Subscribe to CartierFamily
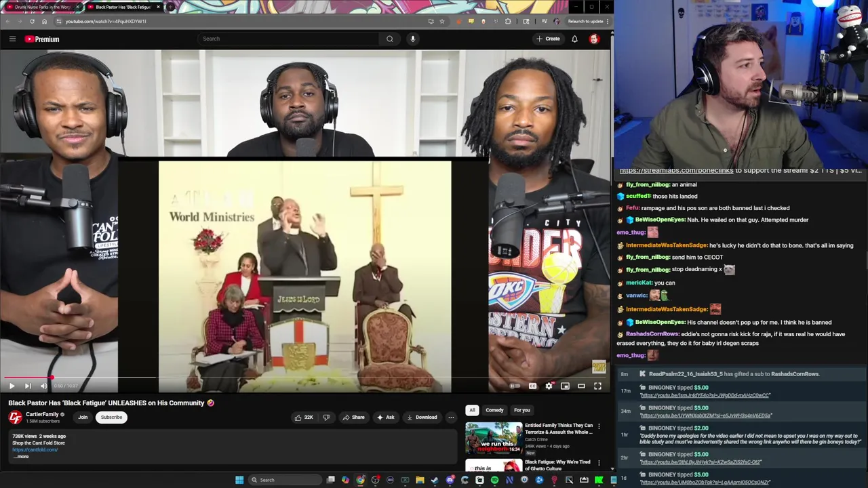The image size is (868, 488). tap(111, 418)
